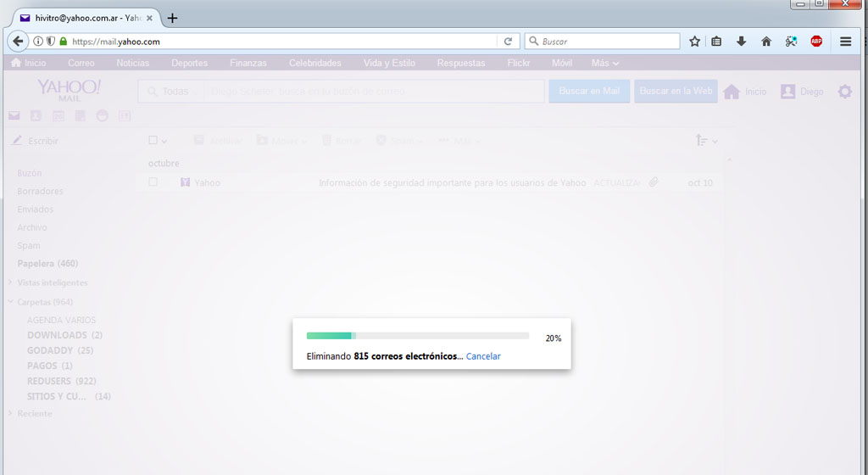Open the calendar icon under Yahoo logo
This screenshot has height=475, width=868.
pos(58,115)
